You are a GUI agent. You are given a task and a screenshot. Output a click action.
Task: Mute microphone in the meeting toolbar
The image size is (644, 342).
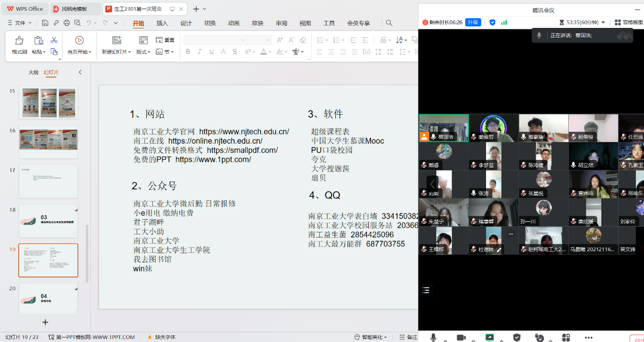pyautogui.click(x=433, y=337)
